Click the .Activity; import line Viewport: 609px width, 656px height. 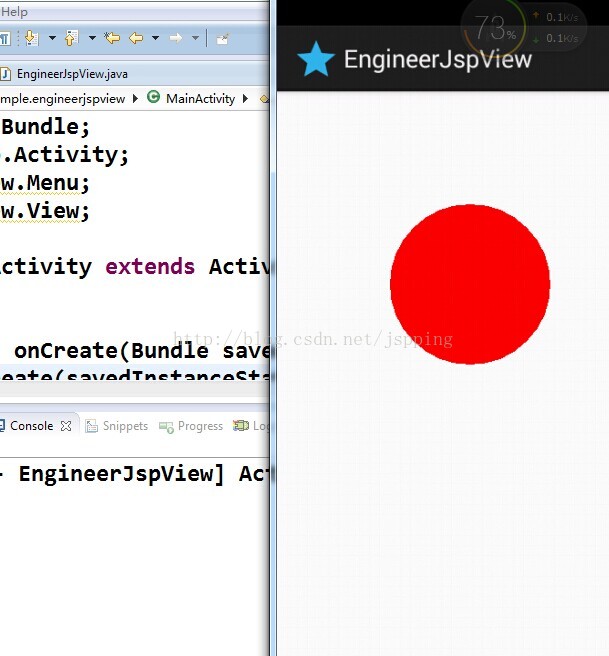64,155
